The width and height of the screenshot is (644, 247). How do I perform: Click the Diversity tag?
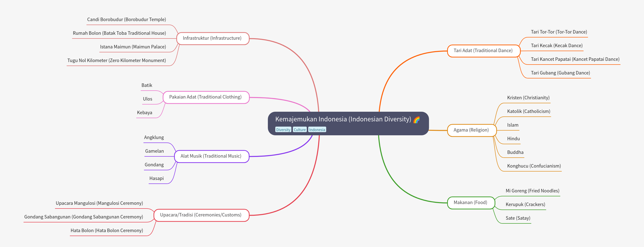pos(283,130)
